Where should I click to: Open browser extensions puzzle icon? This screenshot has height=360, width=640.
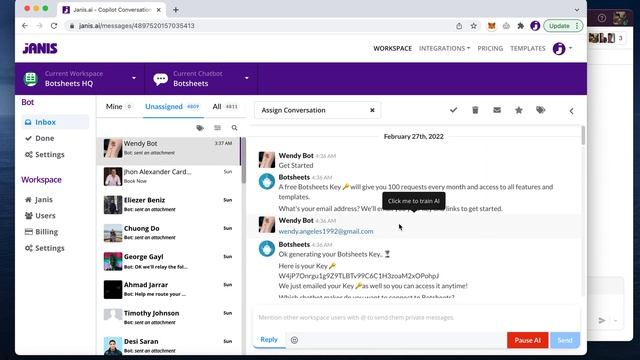pos(520,26)
